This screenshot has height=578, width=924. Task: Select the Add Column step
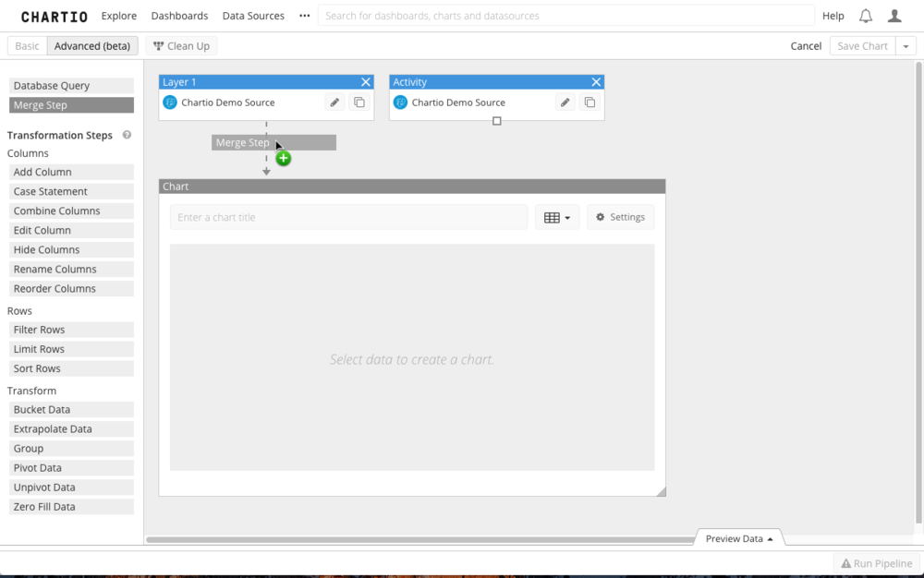pyautogui.click(x=71, y=172)
